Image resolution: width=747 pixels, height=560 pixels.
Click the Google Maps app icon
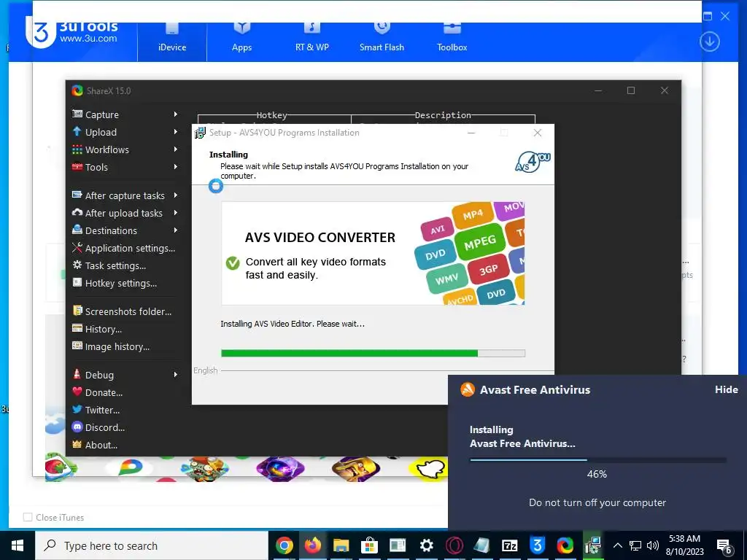[x=130, y=467]
